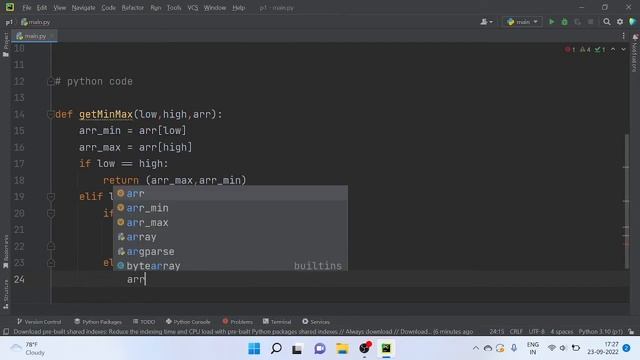Click the yellow warnings count indicator
Image resolution: width=640 pixels, height=360 pixels.
(x=585, y=49)
